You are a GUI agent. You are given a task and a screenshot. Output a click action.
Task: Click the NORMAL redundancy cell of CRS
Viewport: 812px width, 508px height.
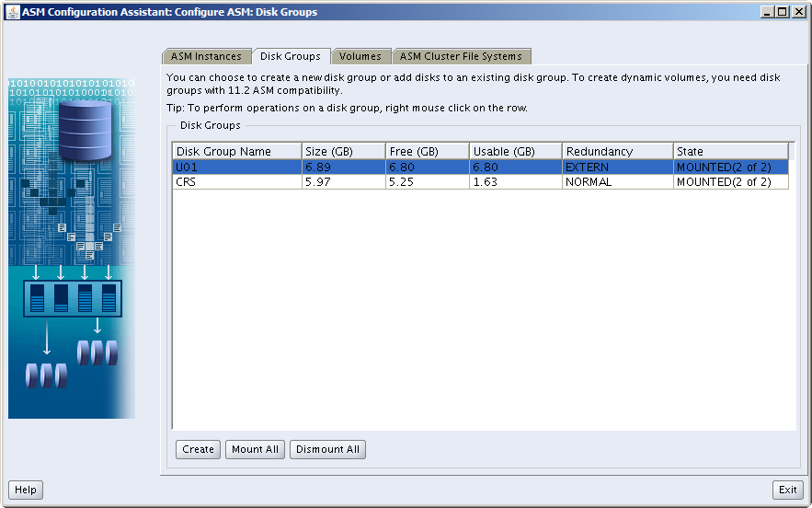click(x=616, y=182)
